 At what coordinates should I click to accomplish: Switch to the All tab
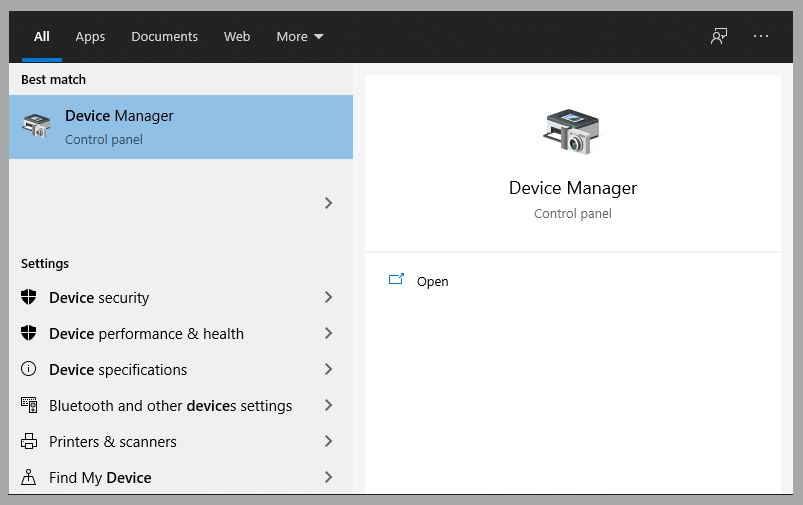click(x=42, y=37)
